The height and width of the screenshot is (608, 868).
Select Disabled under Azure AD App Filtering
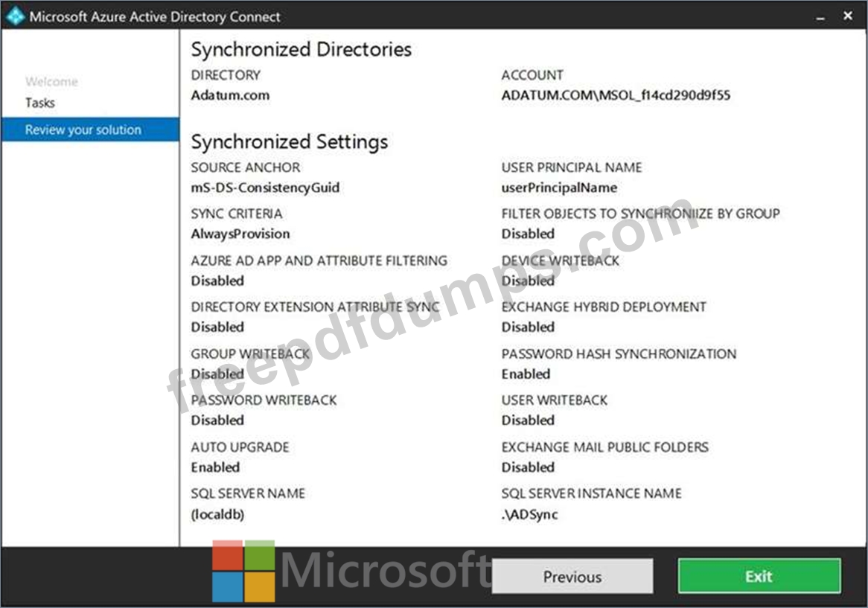(x=217, y=281)
